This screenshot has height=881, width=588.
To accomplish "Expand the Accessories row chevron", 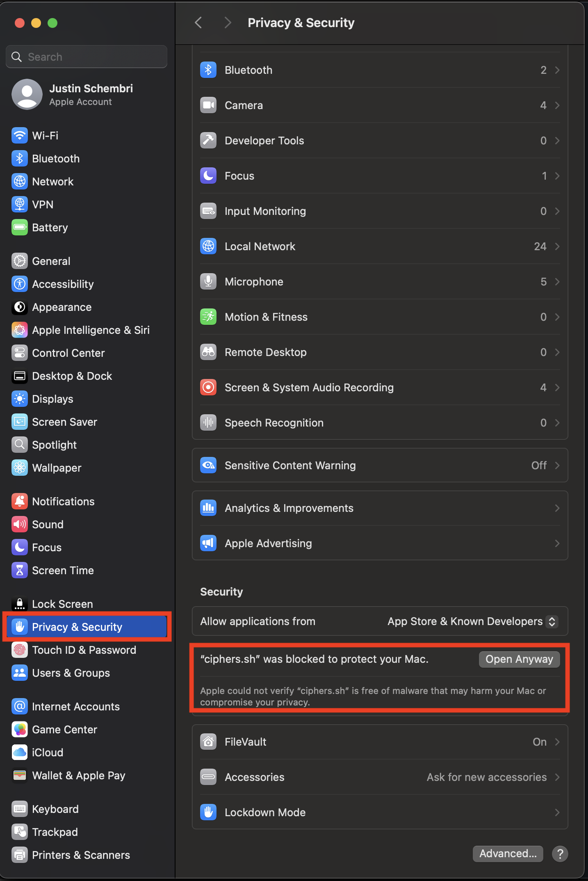I will [557, 777].
